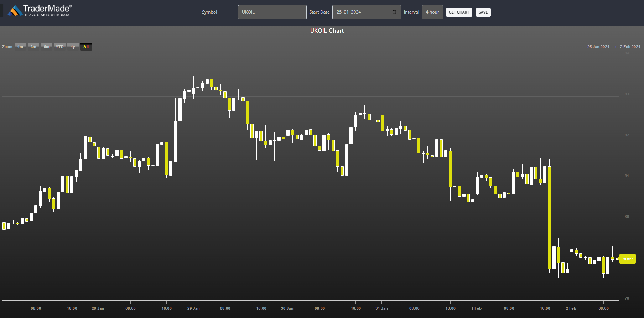Click the 82 price axis label
The width and height of the screenshot is (644, 318).
[x=627, y=135]
